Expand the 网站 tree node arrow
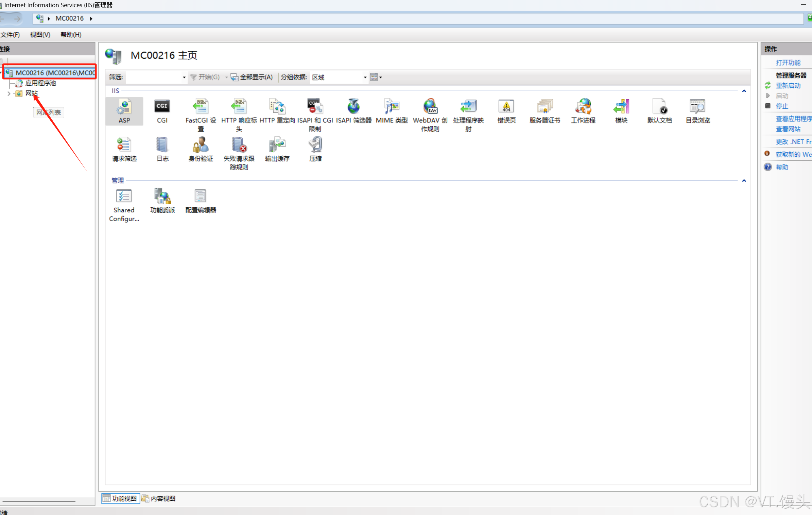 (x=9, y=93)
